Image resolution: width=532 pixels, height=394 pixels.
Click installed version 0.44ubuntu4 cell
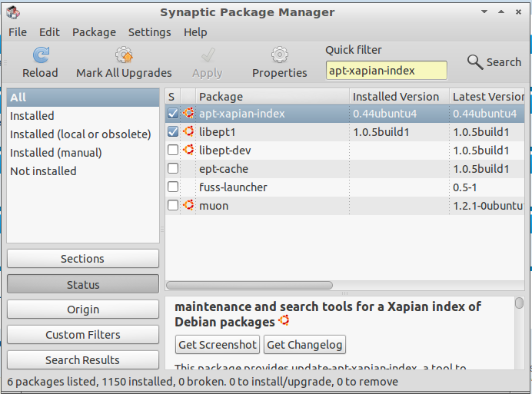384,113
